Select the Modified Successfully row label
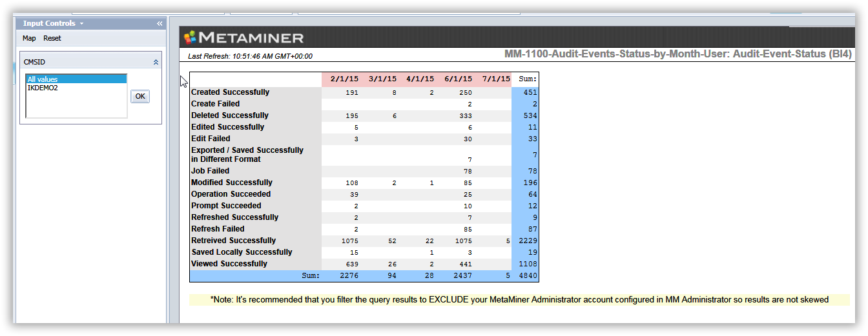 pyautogui.click(x=232, y=183)
